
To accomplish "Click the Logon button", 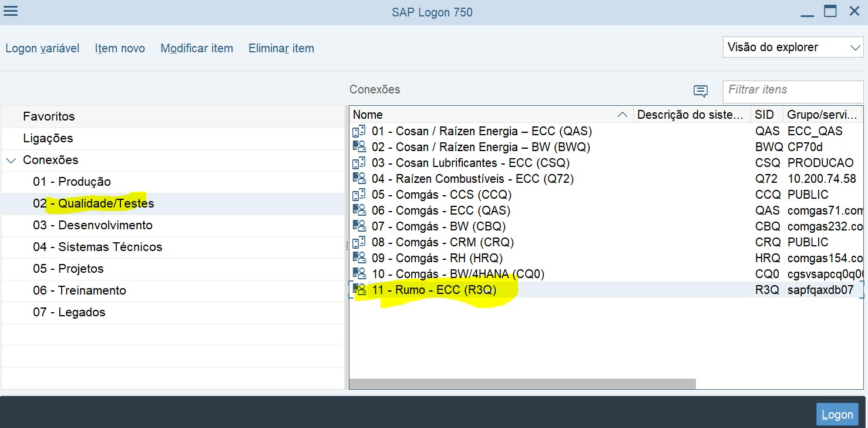I will [837, 414].
